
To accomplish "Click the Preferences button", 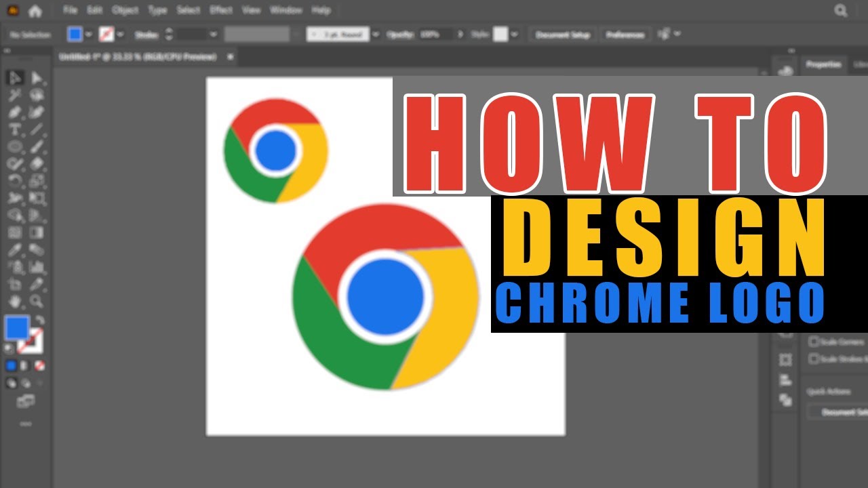I will tap(625, 35).
